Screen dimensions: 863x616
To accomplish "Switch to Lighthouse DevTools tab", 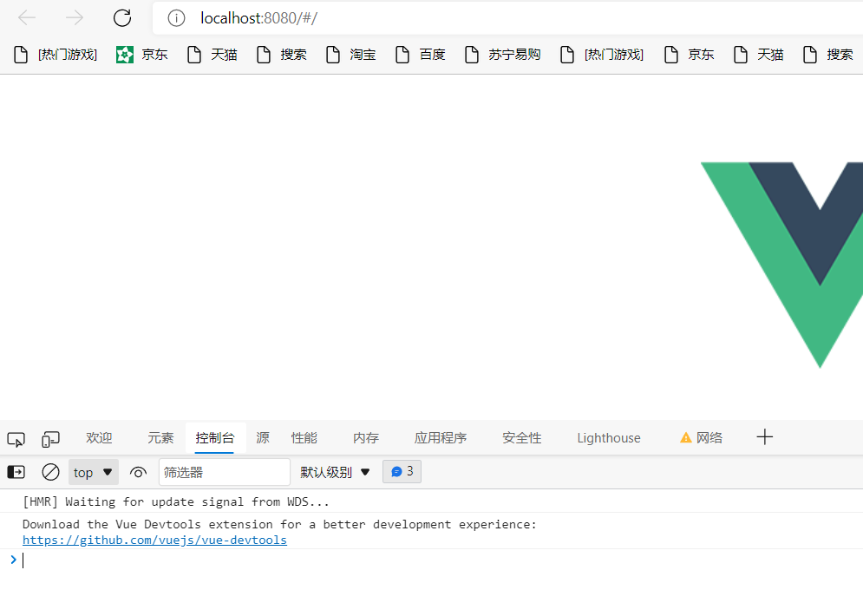I will (609, 438).
